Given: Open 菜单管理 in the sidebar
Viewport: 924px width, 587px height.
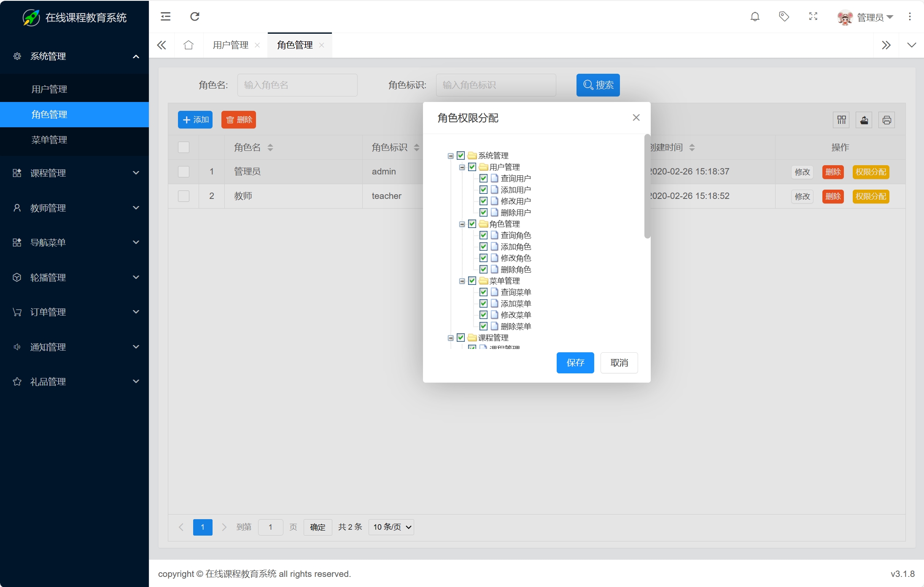Looking at the screenshot, I should click(49, 140).
